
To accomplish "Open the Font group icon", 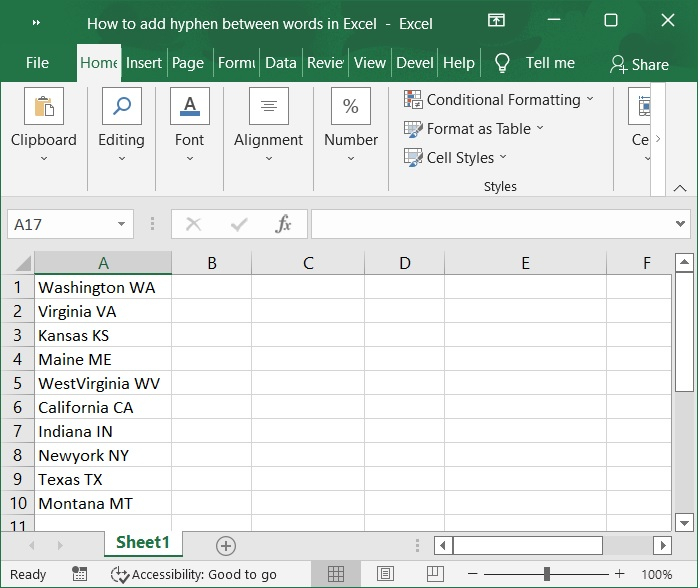I will [189, 107].
